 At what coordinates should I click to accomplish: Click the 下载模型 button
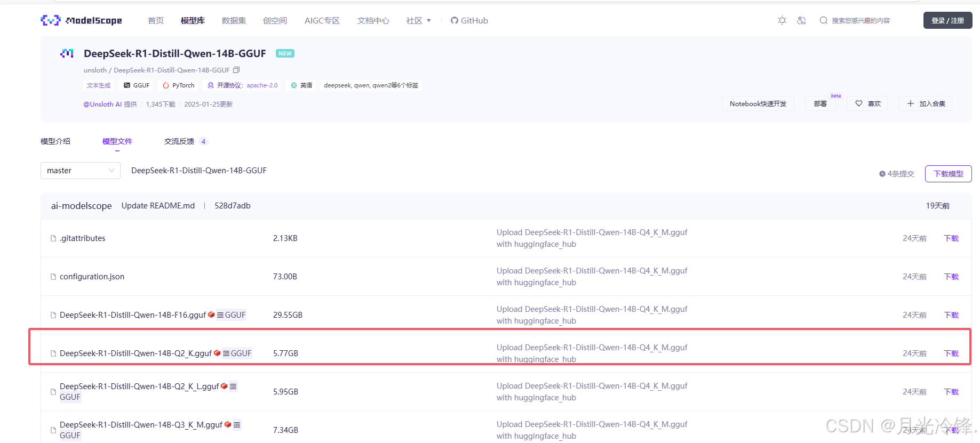point(948,174)
